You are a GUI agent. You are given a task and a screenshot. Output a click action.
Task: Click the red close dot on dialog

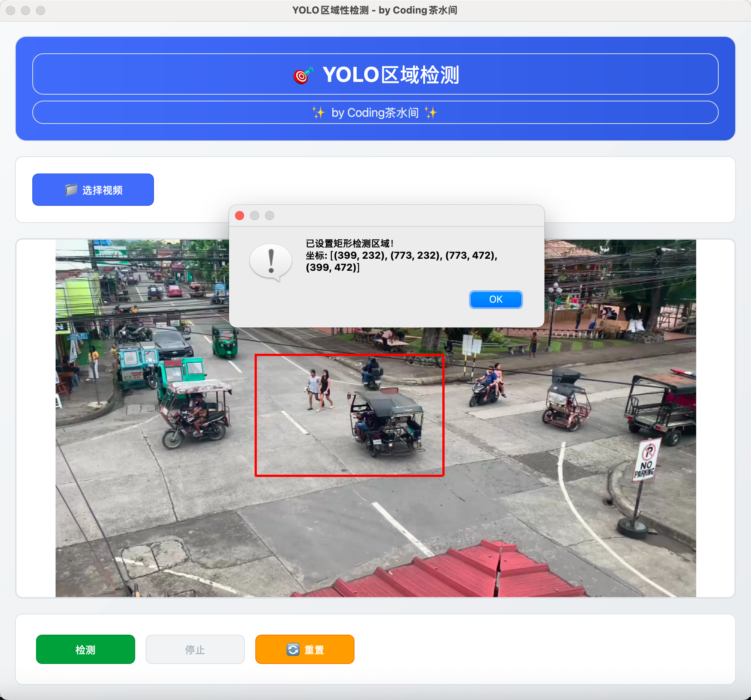coord(240,215)
